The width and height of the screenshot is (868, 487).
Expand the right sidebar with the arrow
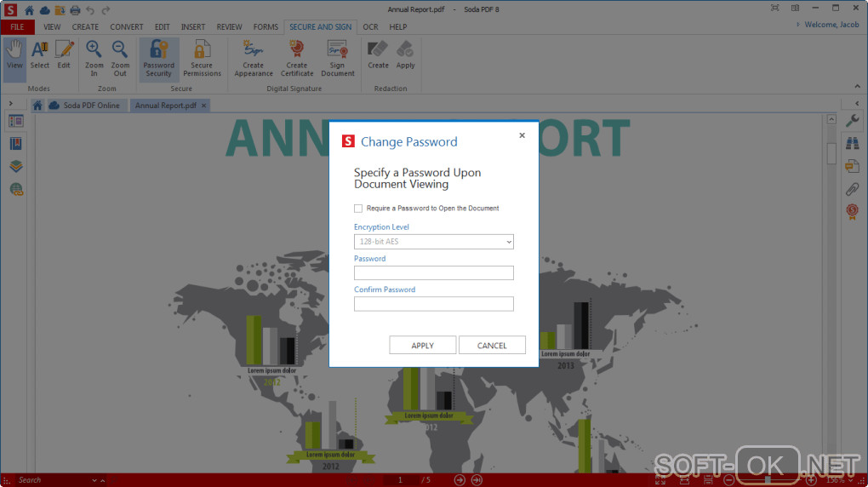(857, 104)
